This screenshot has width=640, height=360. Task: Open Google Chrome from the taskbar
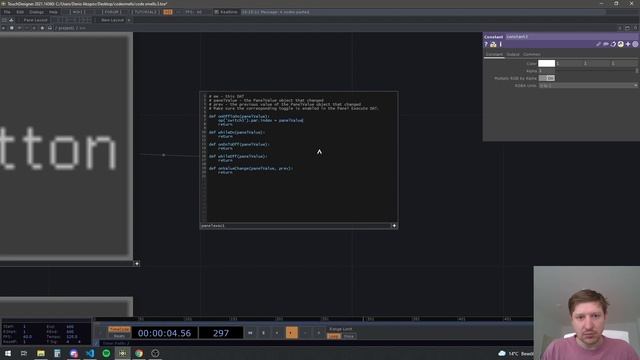139,353
